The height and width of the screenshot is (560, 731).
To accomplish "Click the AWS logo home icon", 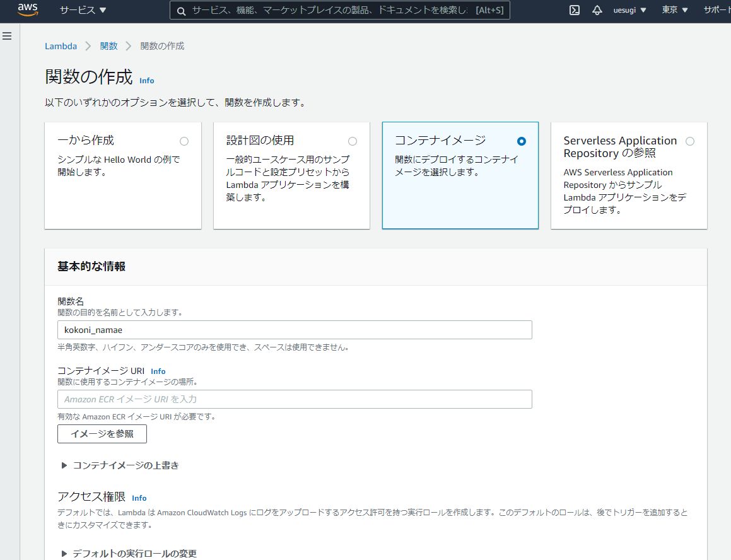I will pos(28,10).
